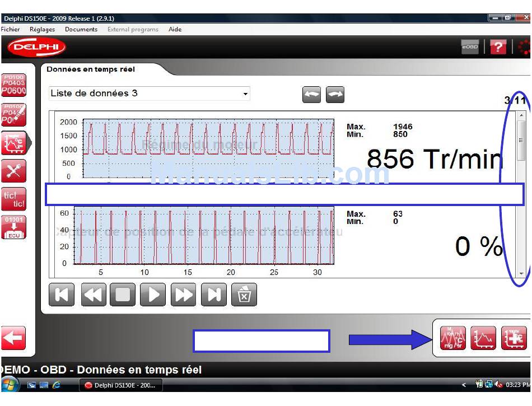Image resolution: width=532 pixels, height=406 pixels.
Task: Expand the Liste de données 3 dropdown
Action: pos(245,94)
